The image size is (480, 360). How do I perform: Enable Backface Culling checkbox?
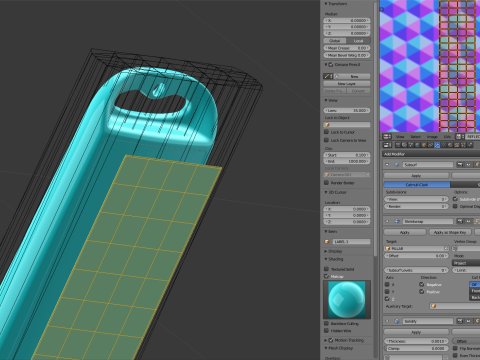pos(326,323)
